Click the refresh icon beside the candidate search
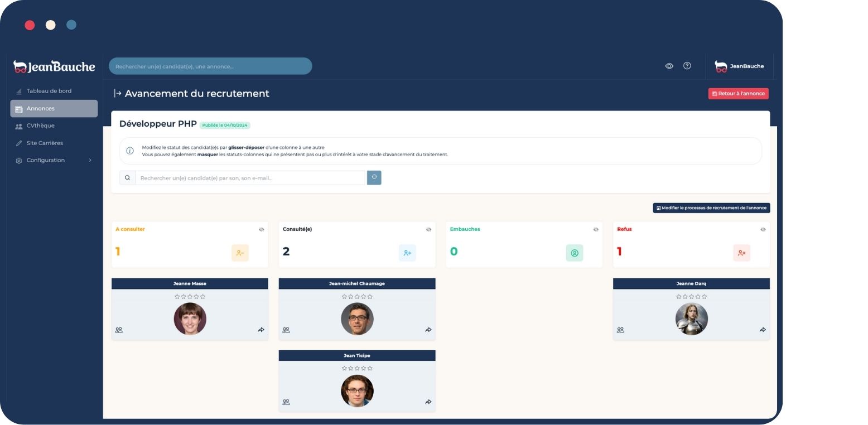This screenshot has height=425, width=868. 374,177
